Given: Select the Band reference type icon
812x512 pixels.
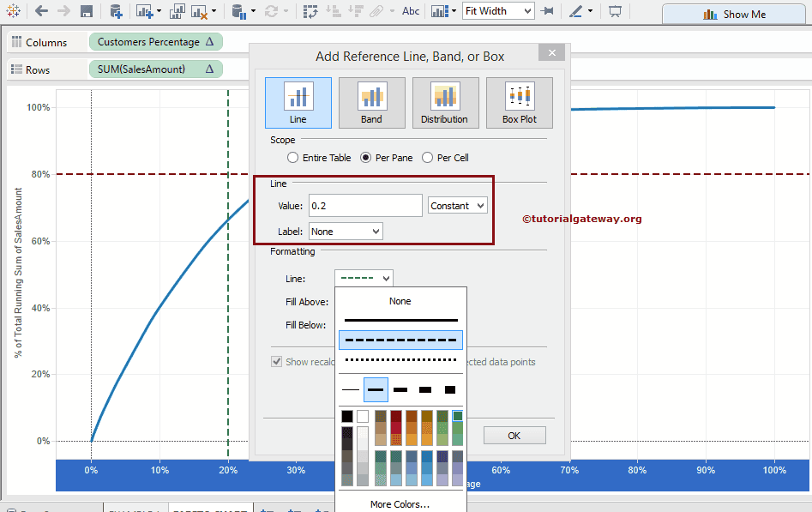Looking at the screenshot, I should pos(371,102).
